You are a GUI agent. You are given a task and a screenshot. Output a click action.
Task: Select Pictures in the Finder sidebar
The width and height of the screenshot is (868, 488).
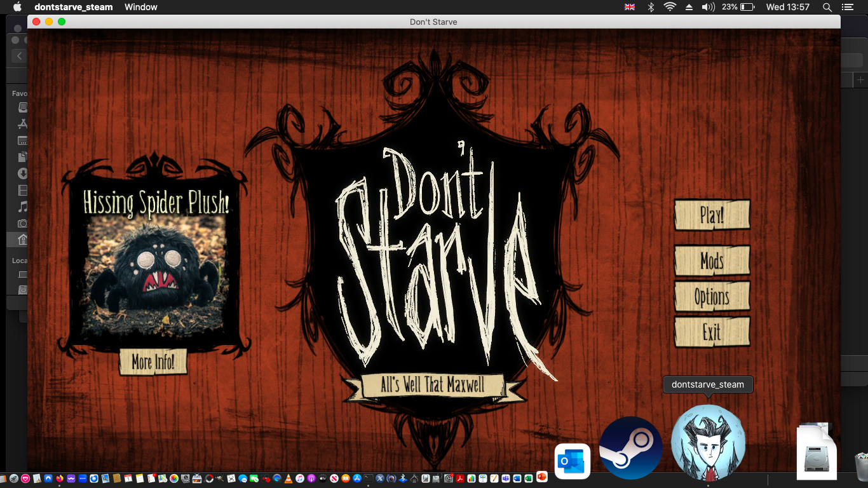pyautogui.click(x=22, y=223)
